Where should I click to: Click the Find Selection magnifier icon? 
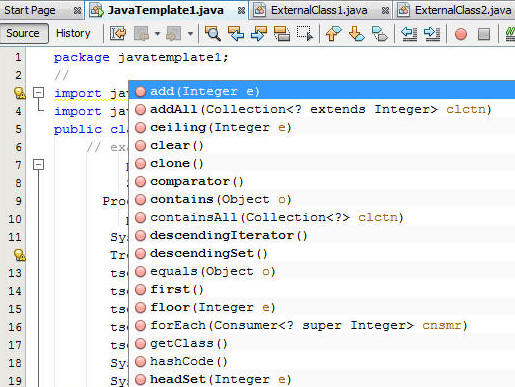point(213,33)
